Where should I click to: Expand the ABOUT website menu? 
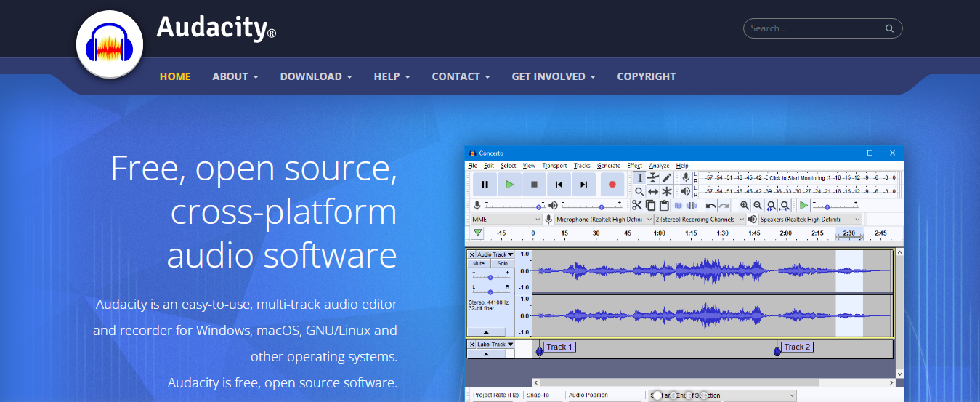[x=235, y=76]
